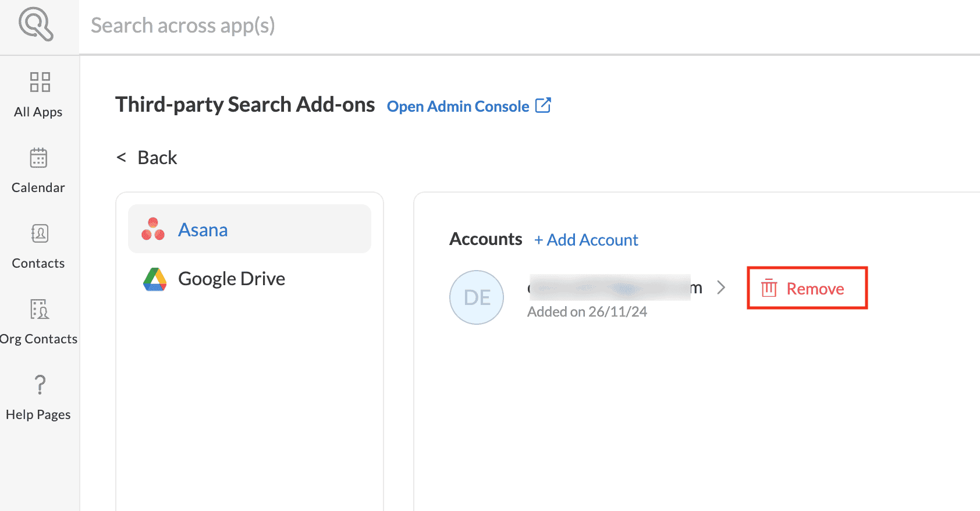Click the Back text link
Viewport: 980px width, 511px height.
157,158
